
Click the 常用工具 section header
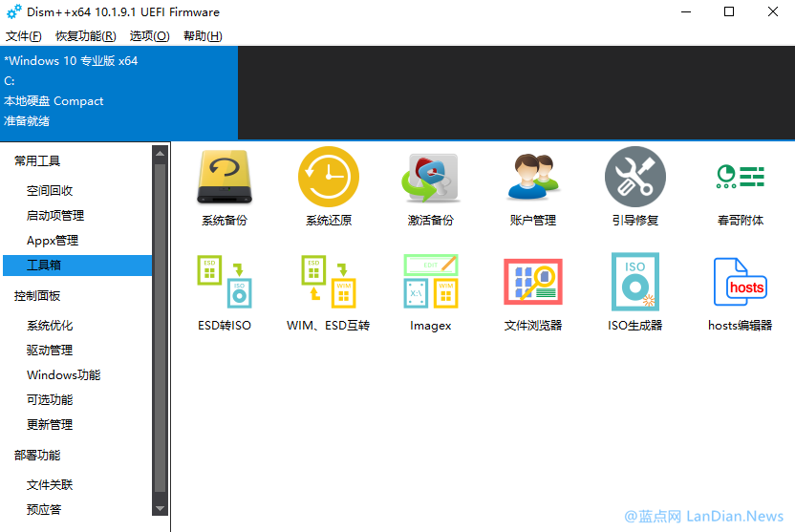coord(37,161)
